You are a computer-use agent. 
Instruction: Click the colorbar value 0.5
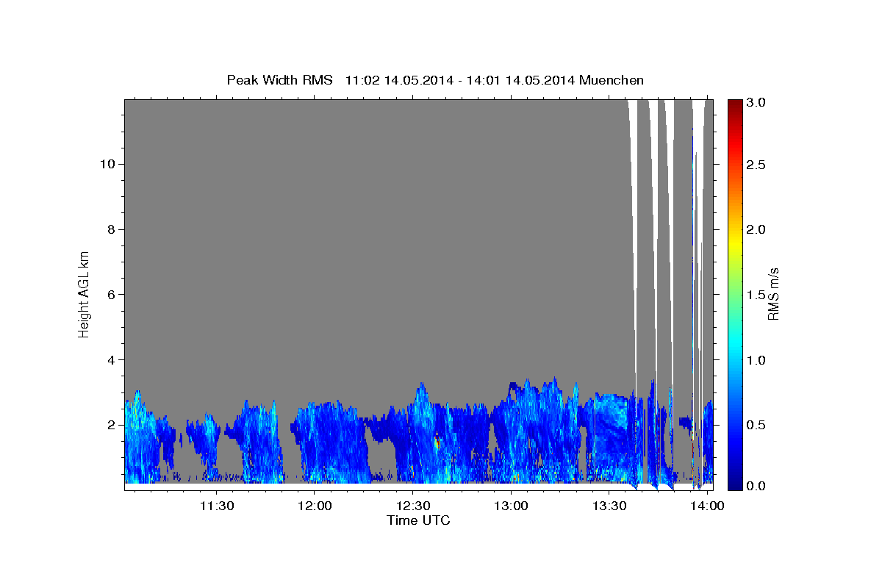point(756,425)
